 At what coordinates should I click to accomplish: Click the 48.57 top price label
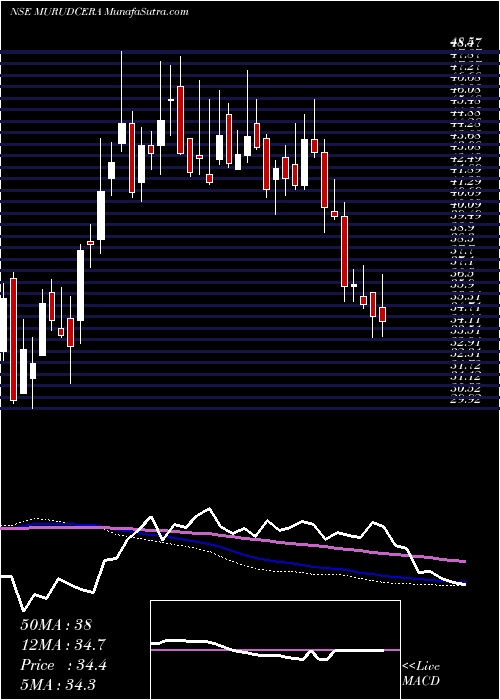click(466, 43)
